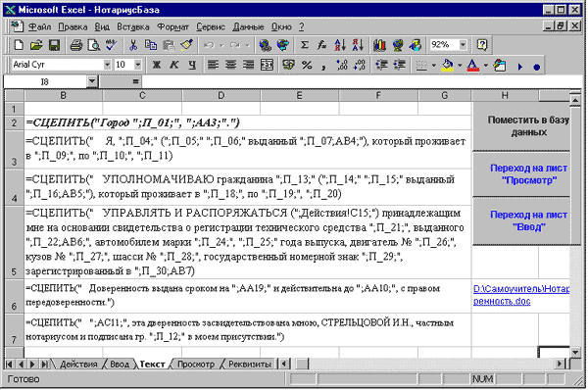Click the Cut scissors icon
This screenshot has height=390, width=588.
tap(133, 45)
